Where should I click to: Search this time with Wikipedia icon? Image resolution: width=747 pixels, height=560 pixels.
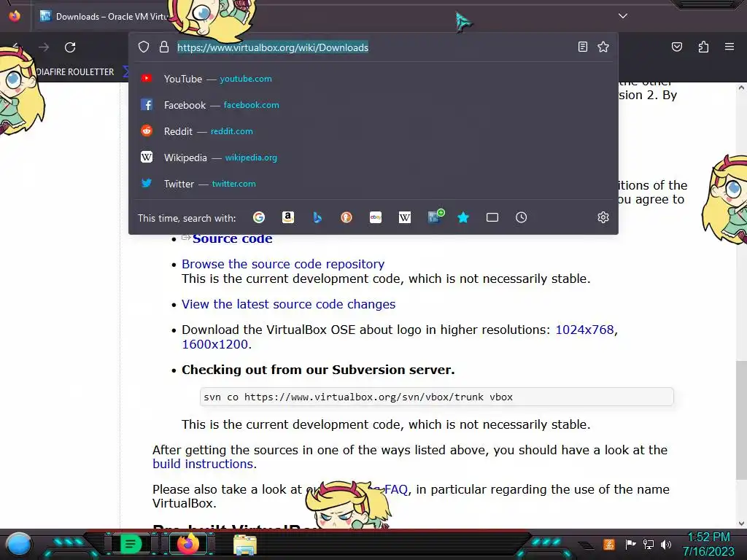[404, 217]
